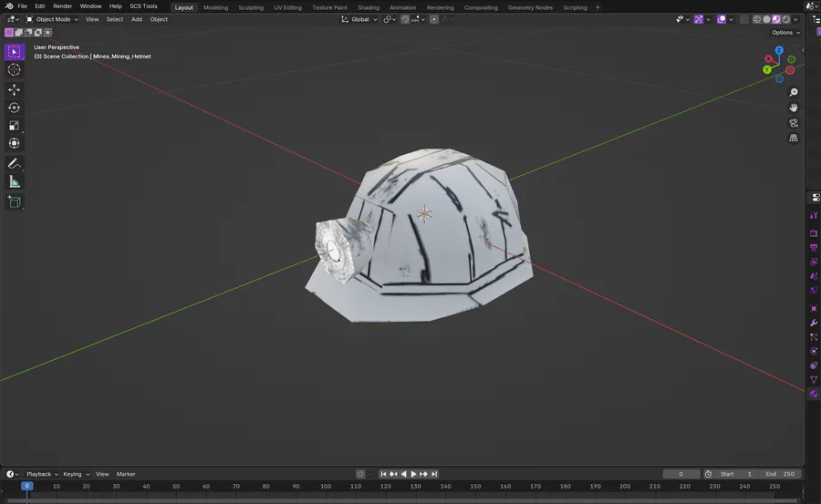The image size is (821, 504).
Task: Select the Add Cube tool
Action: tap(14, 202)
